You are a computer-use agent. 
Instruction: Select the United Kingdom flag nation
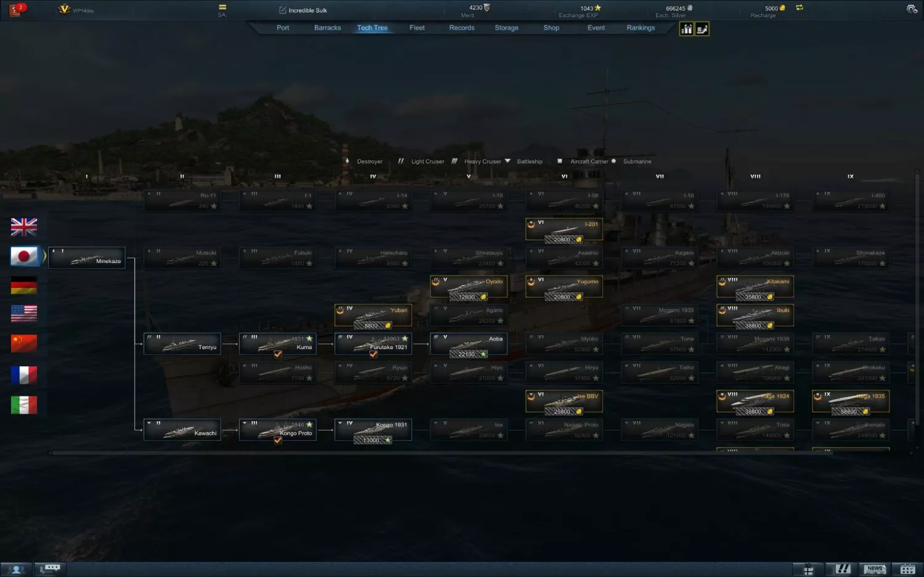[x=24, y=227]
